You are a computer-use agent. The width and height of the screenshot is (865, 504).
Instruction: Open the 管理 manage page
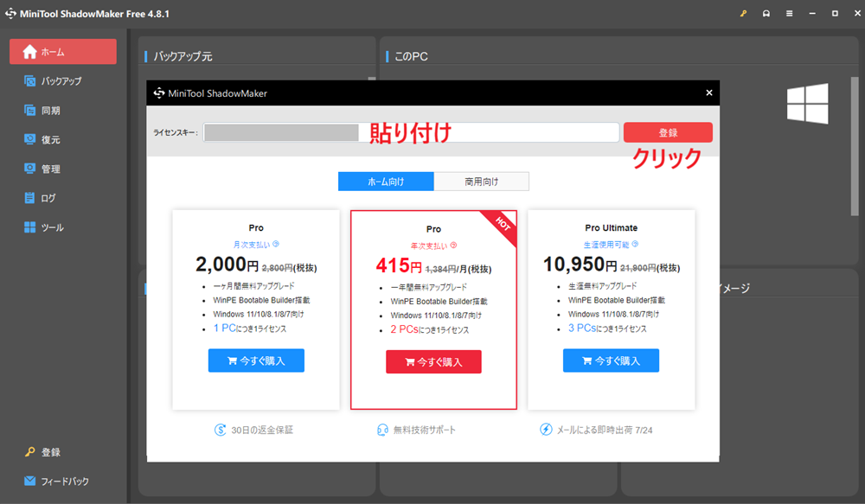42,169
